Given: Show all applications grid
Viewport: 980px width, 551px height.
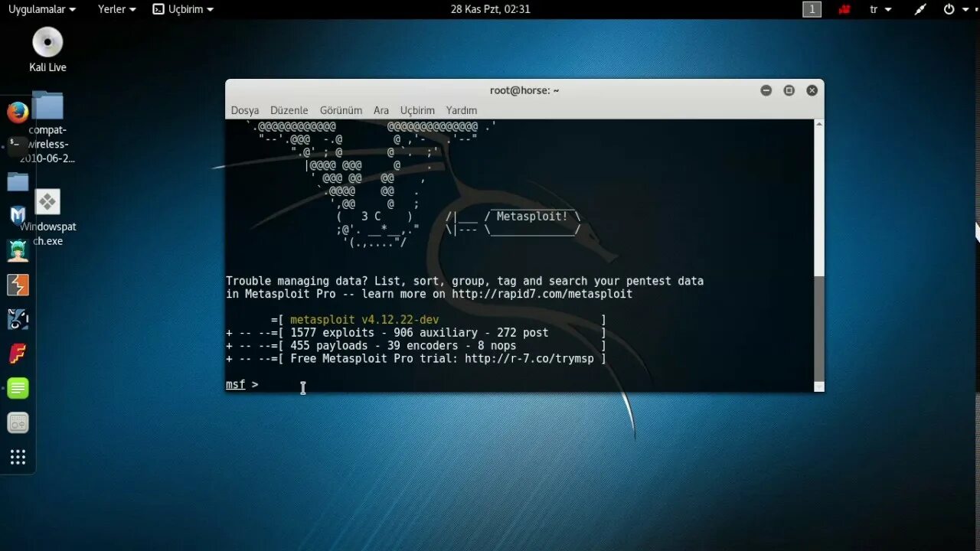Looking at the screenshot, I should 18,457.
